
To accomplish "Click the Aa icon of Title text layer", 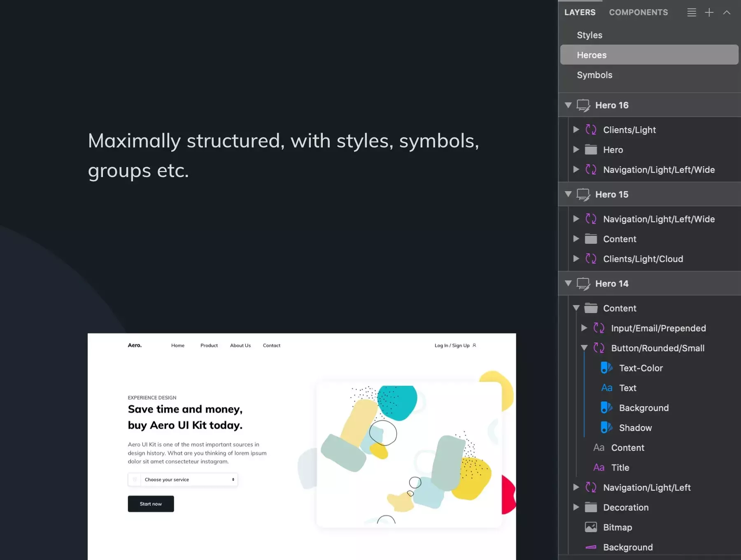I will click(x=599, y=467).
